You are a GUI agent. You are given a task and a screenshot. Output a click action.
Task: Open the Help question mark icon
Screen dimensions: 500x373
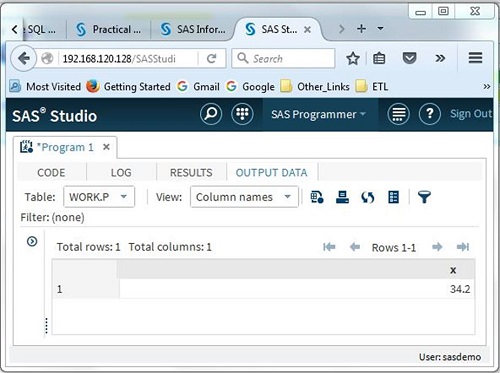pyautogui.click(x=430, y=114)
